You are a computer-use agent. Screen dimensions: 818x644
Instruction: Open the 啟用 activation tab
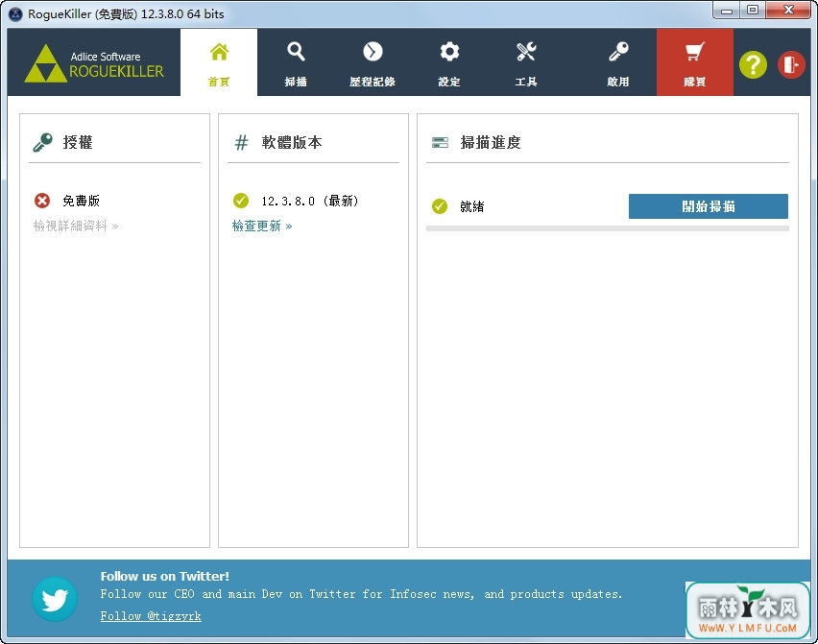pyautogui.click(x=618, y=62)
